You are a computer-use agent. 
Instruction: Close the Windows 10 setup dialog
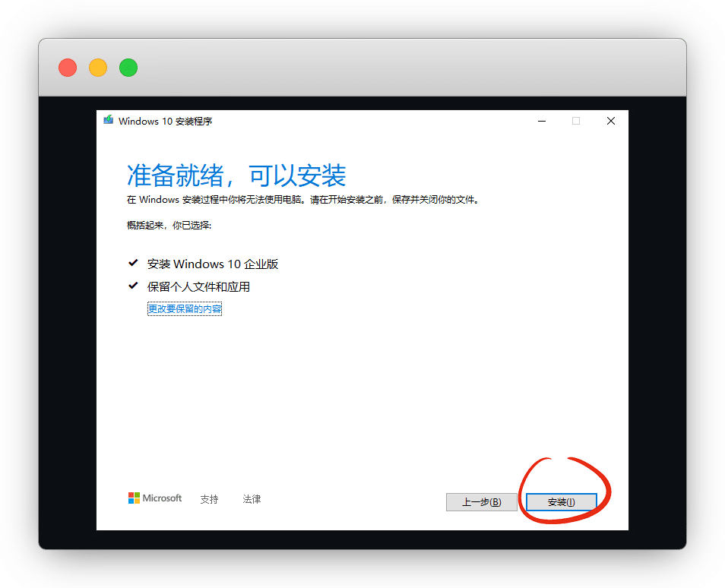[611, 121]
